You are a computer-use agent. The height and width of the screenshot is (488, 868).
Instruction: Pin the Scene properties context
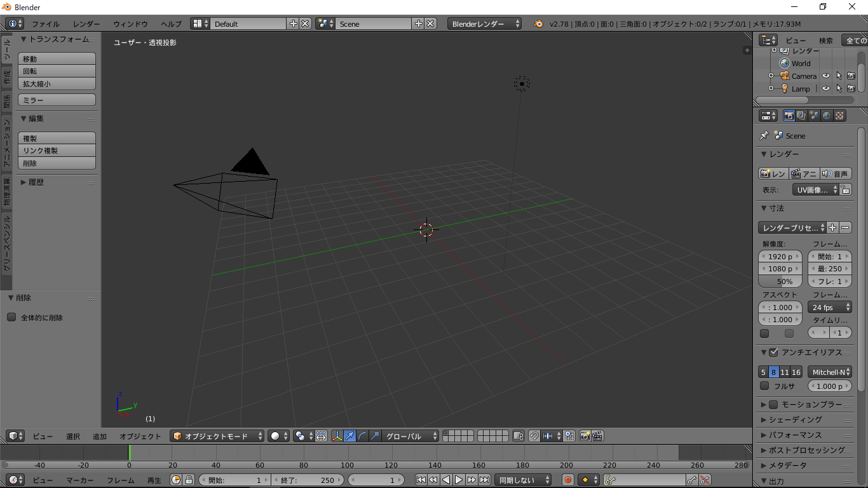[764, 135]
